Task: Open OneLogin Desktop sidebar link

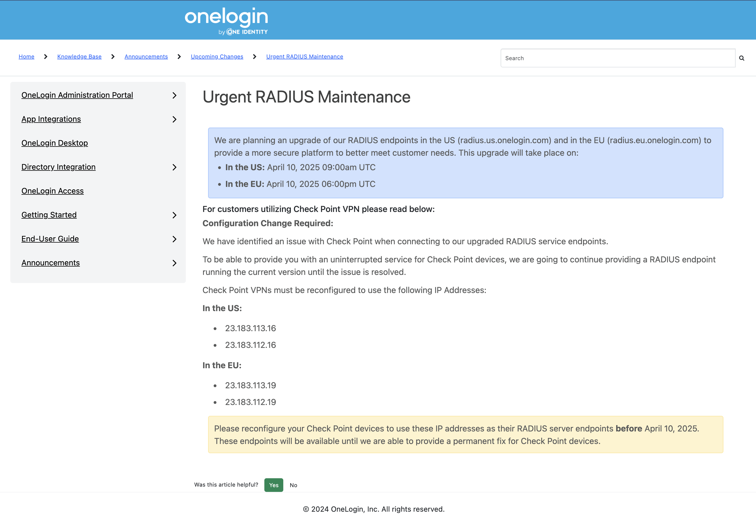Action: [55, 143]
